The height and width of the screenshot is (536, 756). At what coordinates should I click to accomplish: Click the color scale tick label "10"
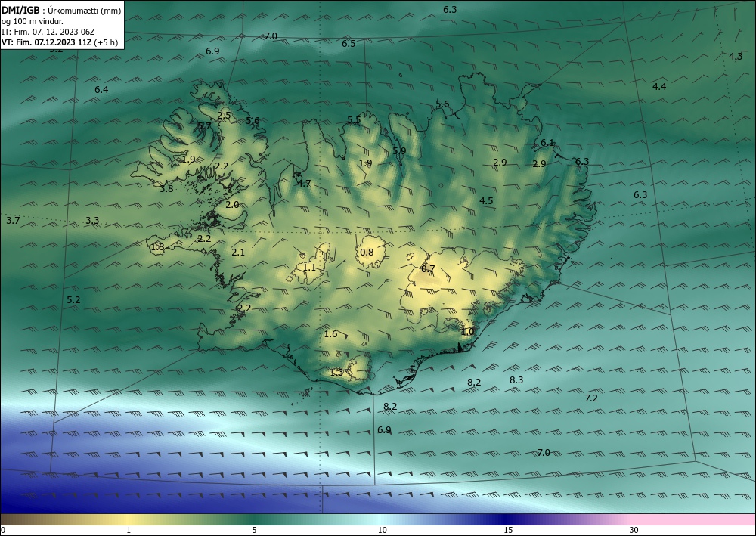(382, 530)
